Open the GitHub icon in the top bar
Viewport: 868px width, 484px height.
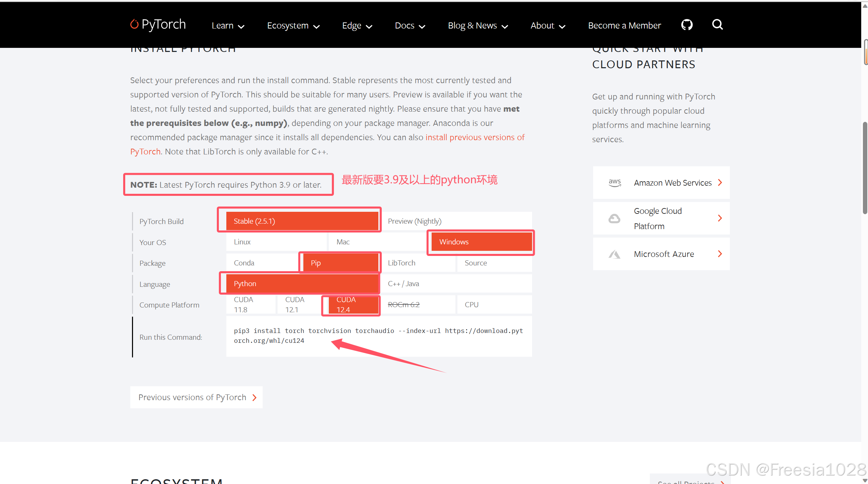686,24
